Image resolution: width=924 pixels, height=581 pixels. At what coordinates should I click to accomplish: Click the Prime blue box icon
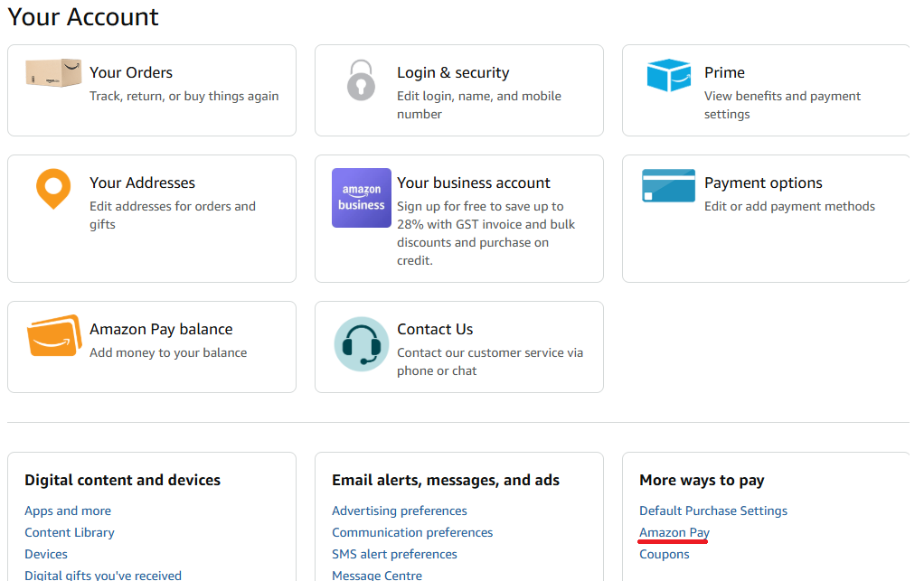click(x=669, y=75)
